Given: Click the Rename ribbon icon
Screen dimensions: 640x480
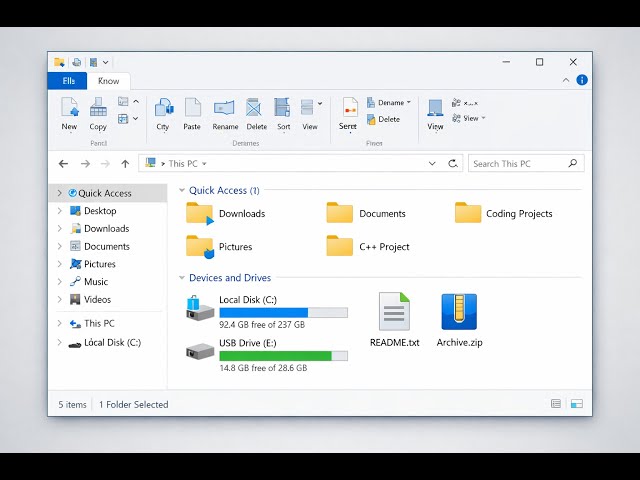Looking at the screenshot, I should click(224, 108).
